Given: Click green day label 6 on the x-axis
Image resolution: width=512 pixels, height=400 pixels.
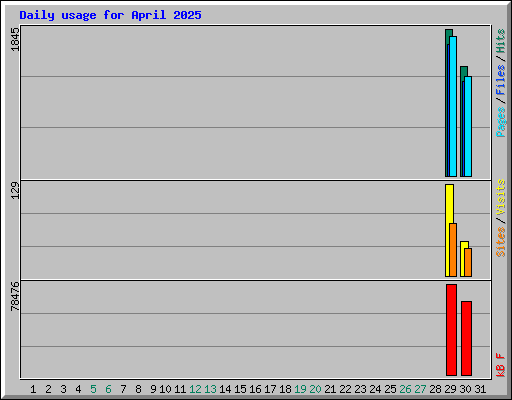Looking at the screenshot, I should tap(108, 389).
